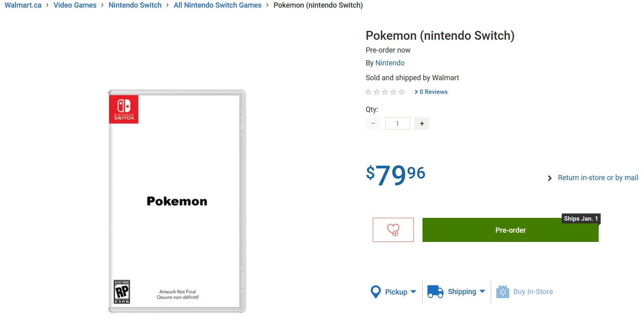Rate the product by clicking the first star
644x327 pixels.
click(368, 92)
